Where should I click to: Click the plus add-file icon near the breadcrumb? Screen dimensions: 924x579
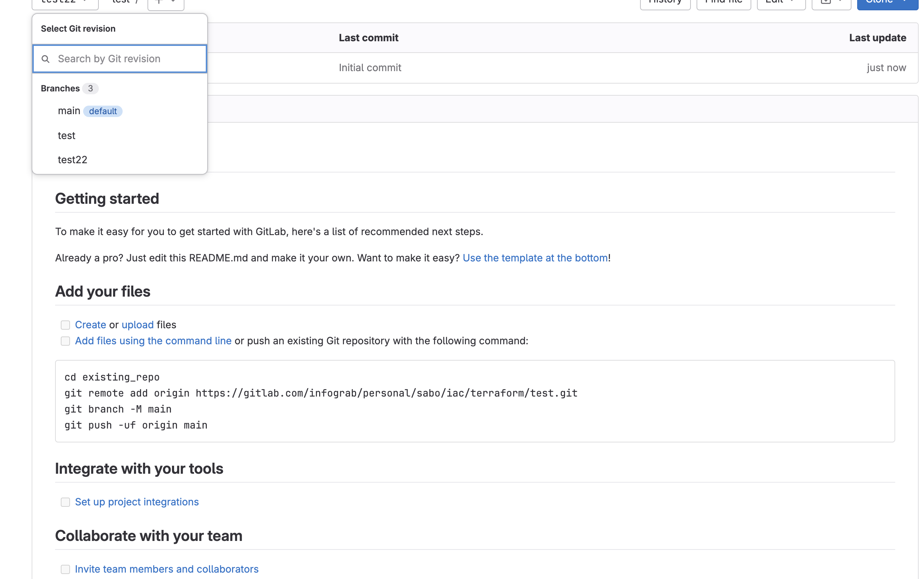pyautogui.click(x=160, y=2)
